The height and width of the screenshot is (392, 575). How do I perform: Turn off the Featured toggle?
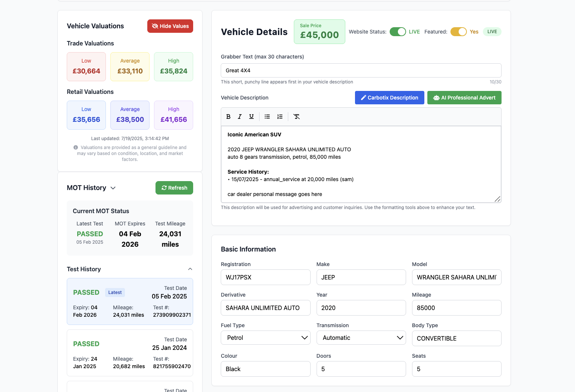(459, 32)
